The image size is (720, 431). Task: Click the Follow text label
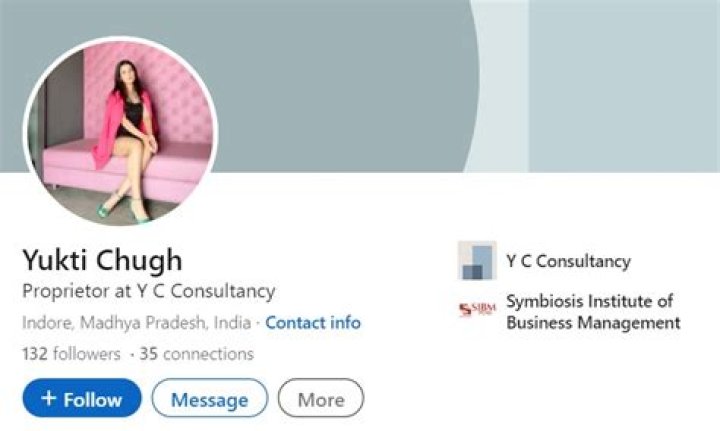(93, 400)
